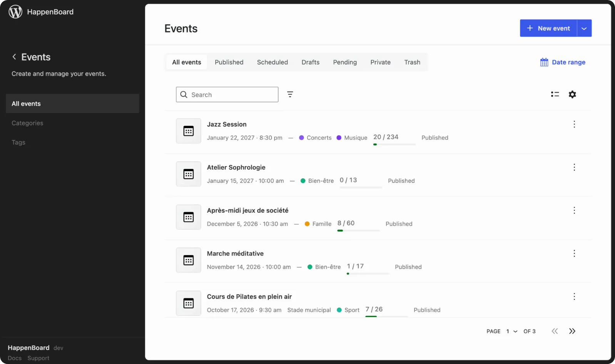Open view settings gear icon

[x=572, y=94]
